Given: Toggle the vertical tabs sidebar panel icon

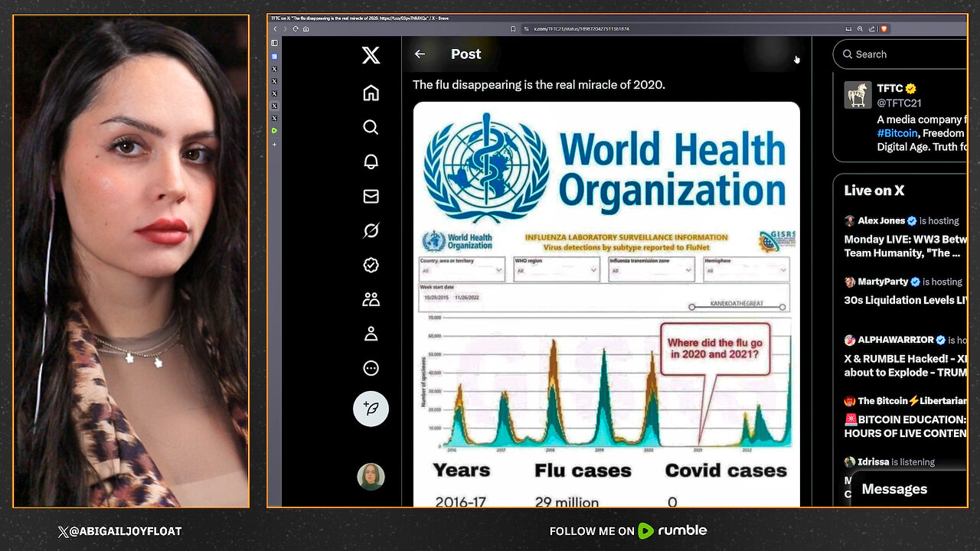Looking at the screenshot, I should click(275, 43).
